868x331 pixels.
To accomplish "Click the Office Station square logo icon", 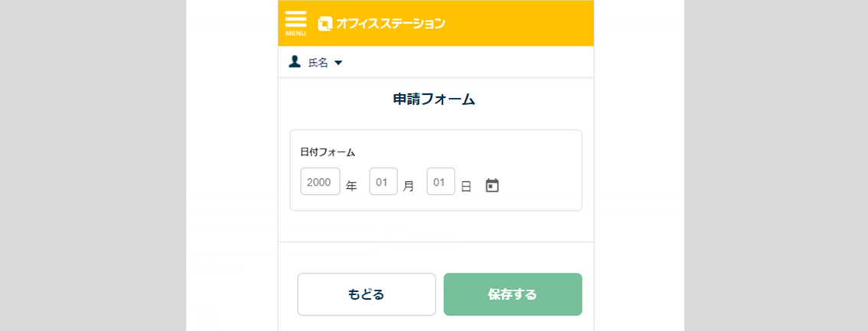I will (x=325, y=24).
